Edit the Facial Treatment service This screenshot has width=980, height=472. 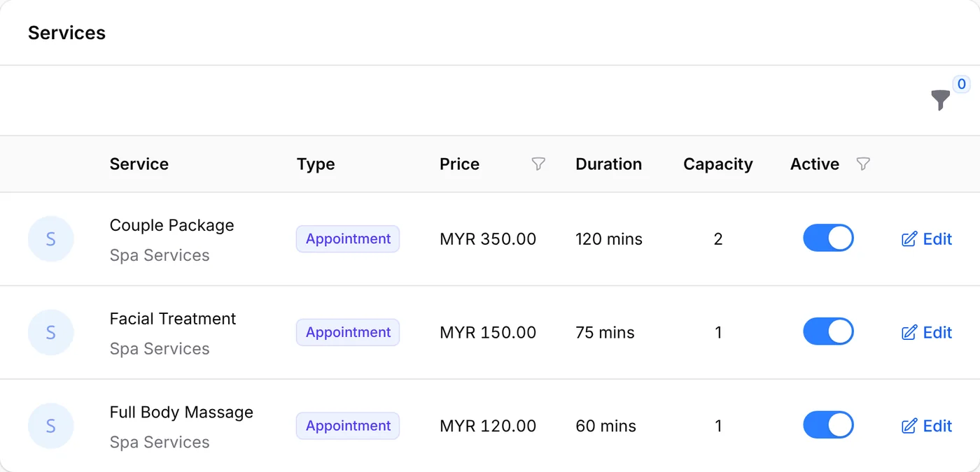pyautogui.click(x=927, y=333)
